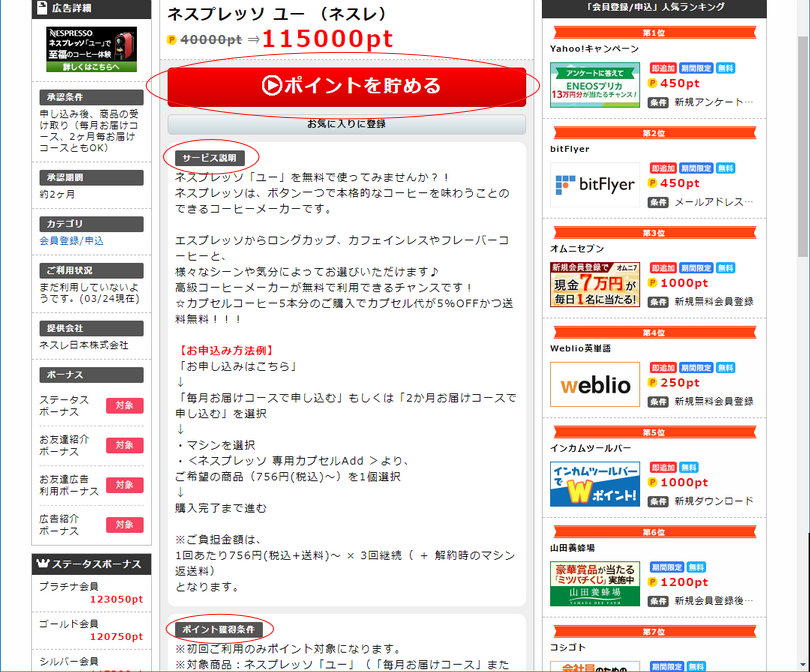Click 無料 tag in オムニセブン entry

[725, 268]
